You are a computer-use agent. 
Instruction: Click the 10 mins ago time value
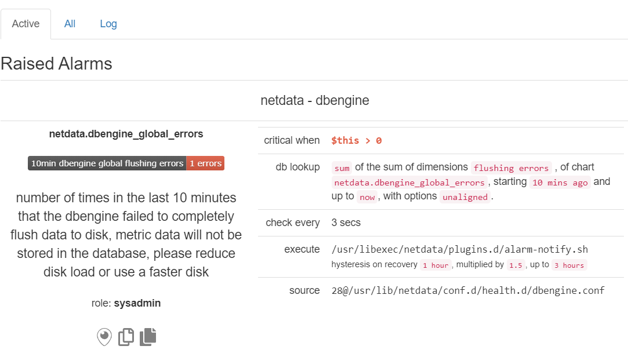pos(560,182)
